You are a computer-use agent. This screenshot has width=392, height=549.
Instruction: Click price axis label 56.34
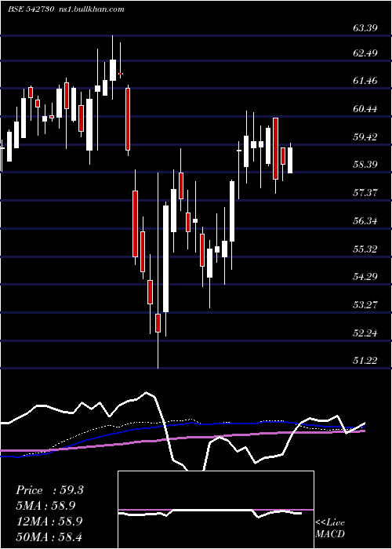[x=365, y=221]
